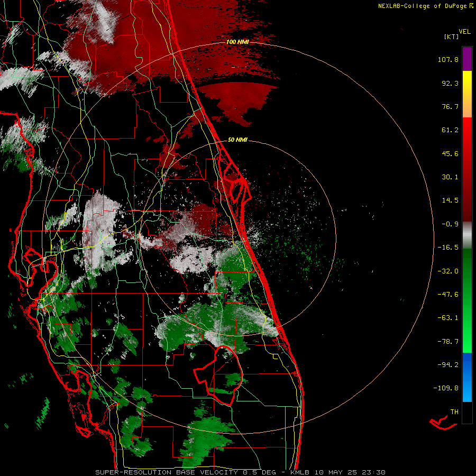Click the Super-Resolution Base Velocity caption

pos(240,472)
